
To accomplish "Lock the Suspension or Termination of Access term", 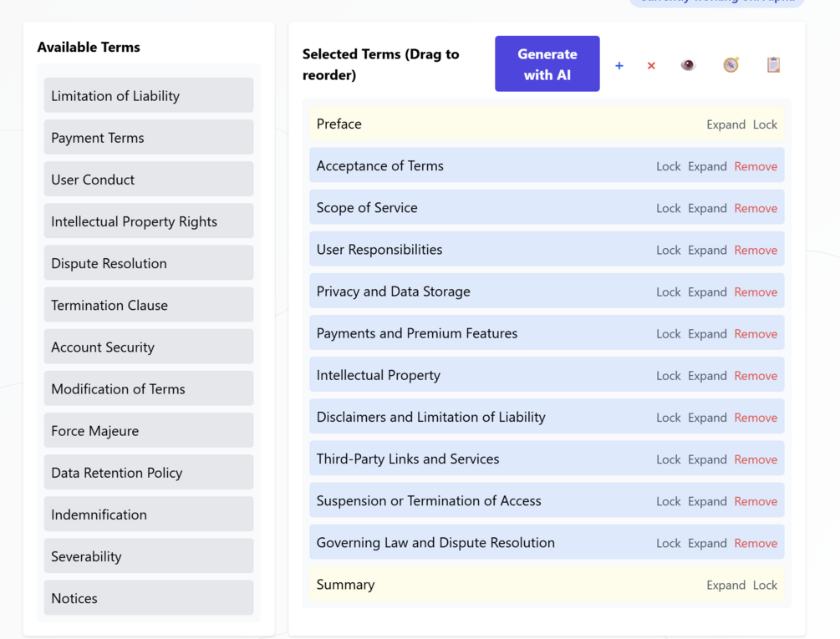I will 668,501.
